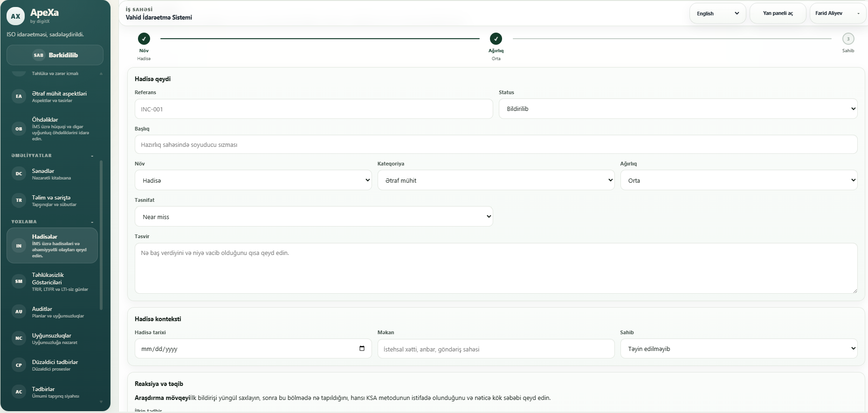The width and height of the screenshot is (868, 413).
Task: Open Təlim və səriştə in the sidebar
Action: pyautogui.click(x=52, y=200)
